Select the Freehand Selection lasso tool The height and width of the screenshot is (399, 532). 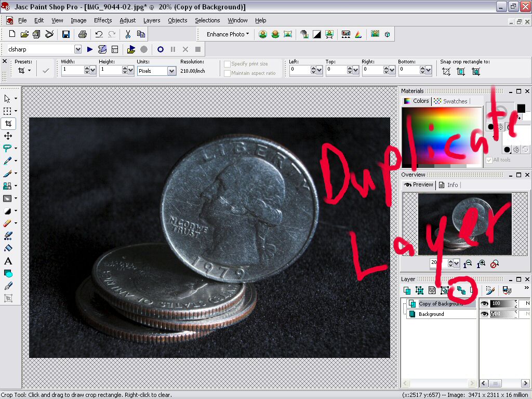point(8,148)
